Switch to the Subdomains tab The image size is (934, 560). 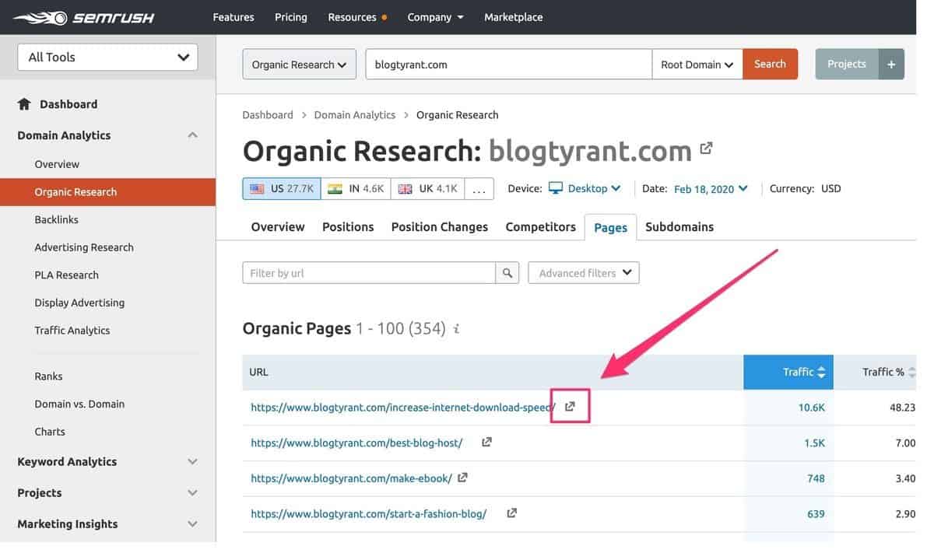coord(679,227)
